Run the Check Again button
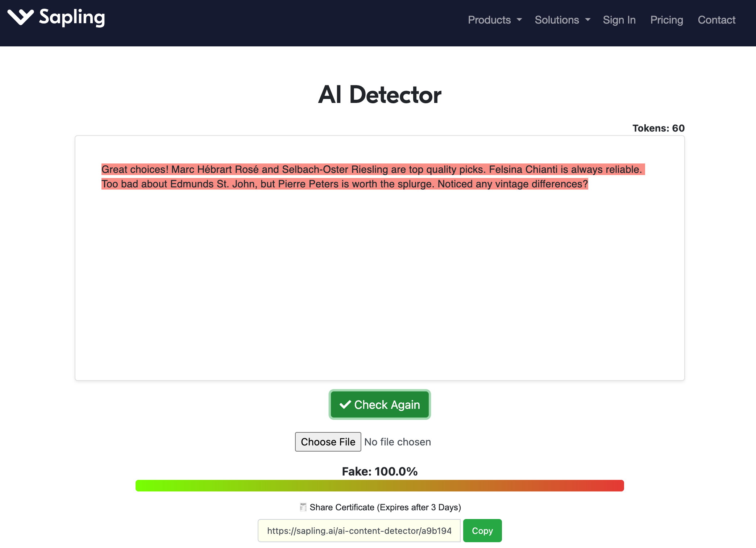 pos(380,404)
